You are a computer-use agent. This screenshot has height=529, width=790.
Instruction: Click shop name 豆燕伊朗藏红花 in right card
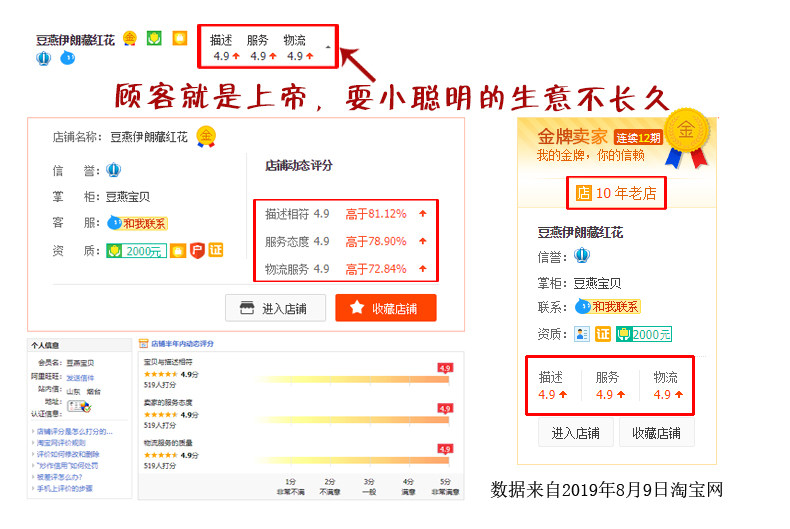[x=580, y=232]
